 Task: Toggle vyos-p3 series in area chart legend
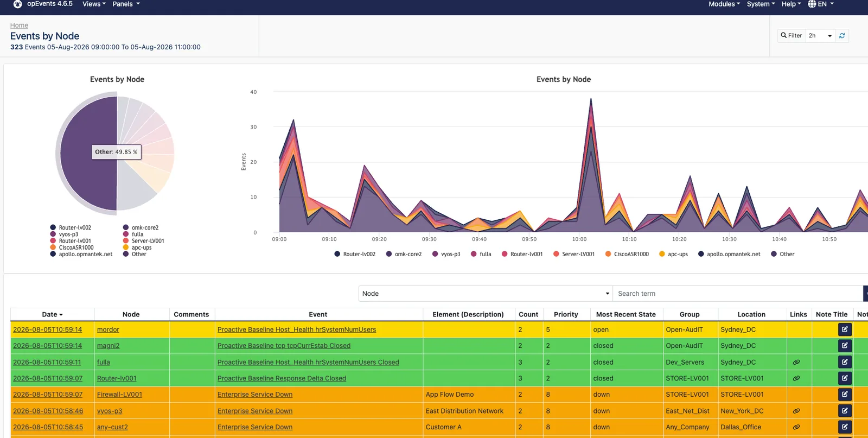(446, 254)
